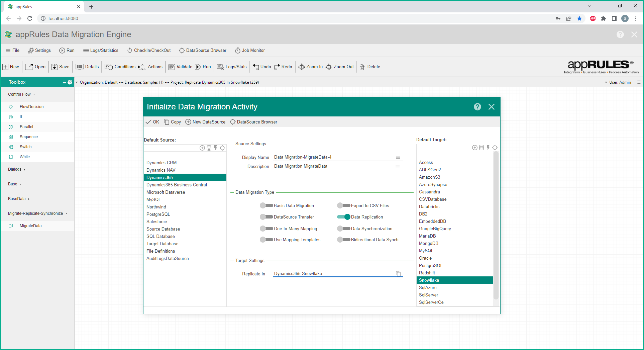Open File menu

click(x=12, y=51)
